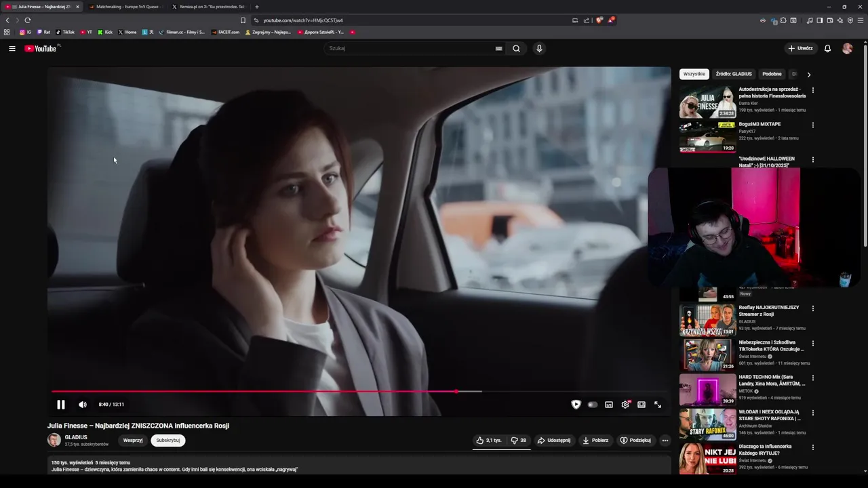Image resolution: width=868 pixels, height=488 pixels.
Task: Show more filter chips with arrow
Action: [x=808, y=75]
